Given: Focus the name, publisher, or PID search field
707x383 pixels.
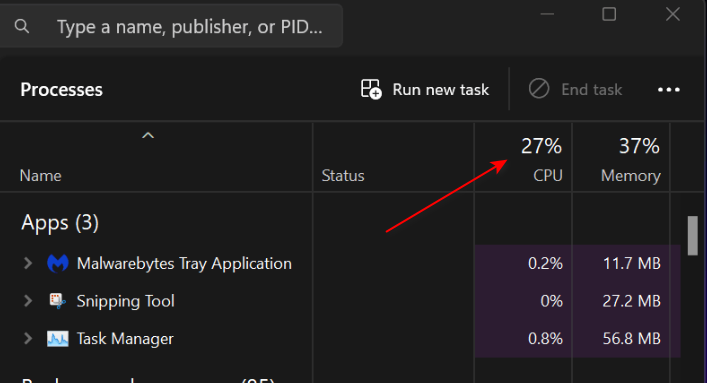Looking at the screenshot, I should tap(171, 27).
